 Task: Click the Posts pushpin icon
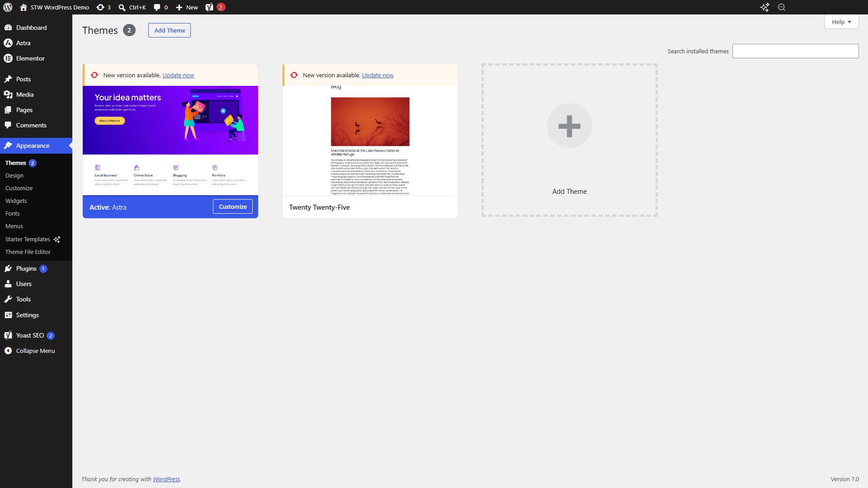pos(8,79)
